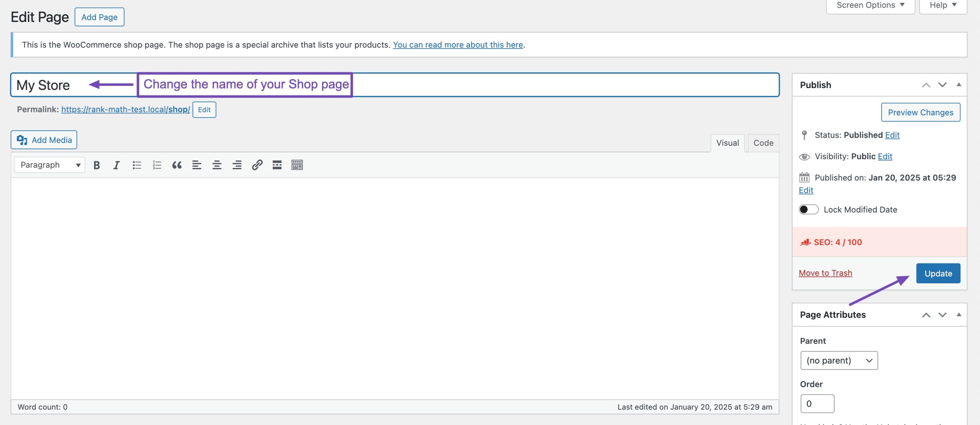The image size is (980, 425).
Task: Move Page Attributes box up
Action: click(x=926, y=315)
